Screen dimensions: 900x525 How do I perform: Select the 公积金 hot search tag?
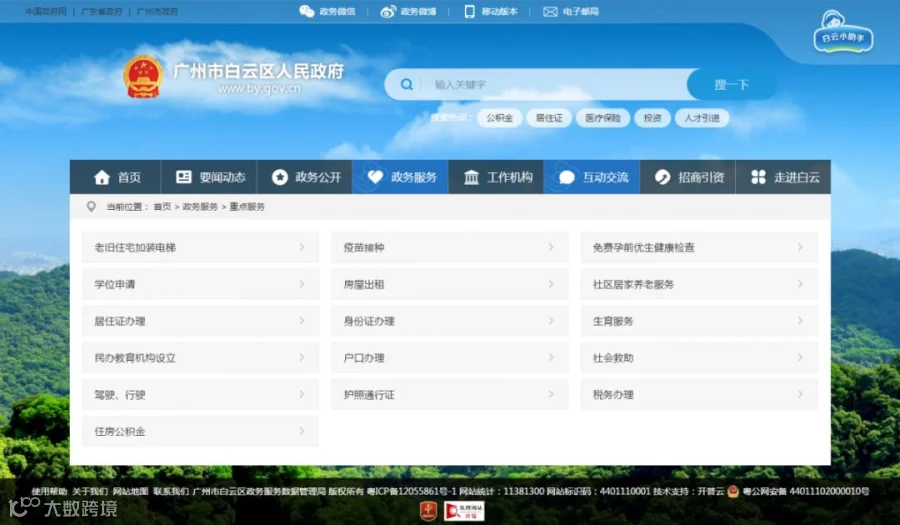[499, 118]
